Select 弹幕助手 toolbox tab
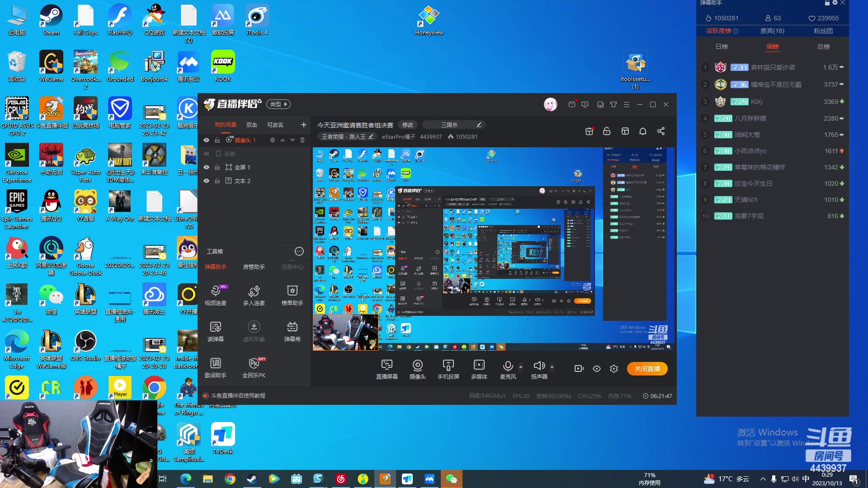This screenshot has height=488, width=868. (216, 267)
